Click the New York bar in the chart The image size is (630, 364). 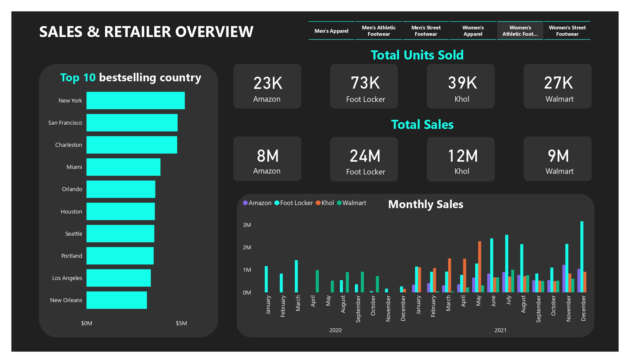tap(135, 100)
